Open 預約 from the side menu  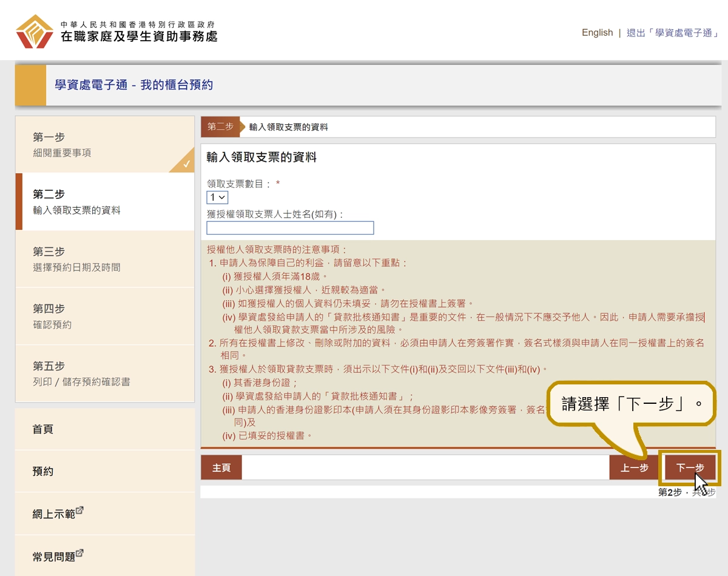click(x=104, y=471)
